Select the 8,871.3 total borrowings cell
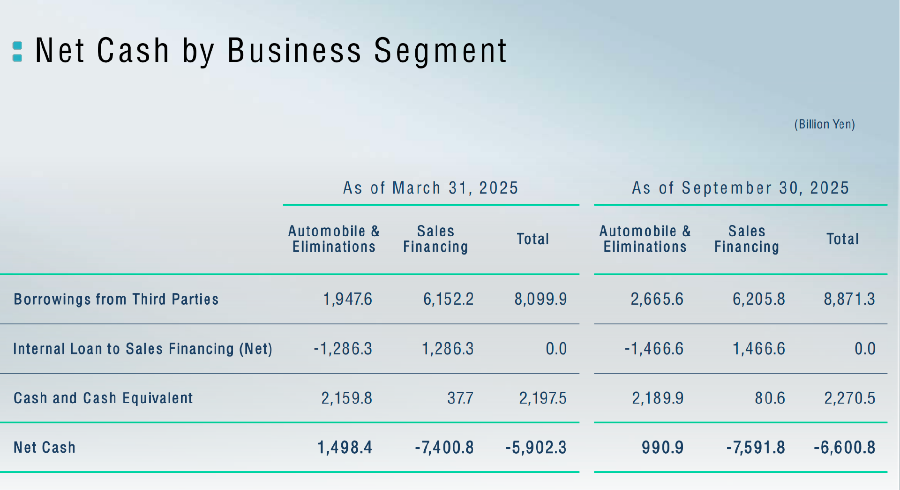This screenshot has height=490, width=900. click(849, 299)
